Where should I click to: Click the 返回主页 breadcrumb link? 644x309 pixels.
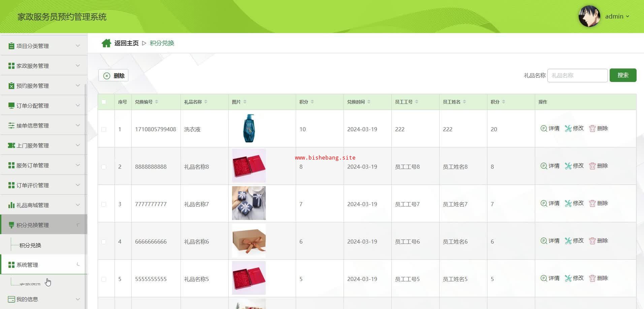coord(126,43)
